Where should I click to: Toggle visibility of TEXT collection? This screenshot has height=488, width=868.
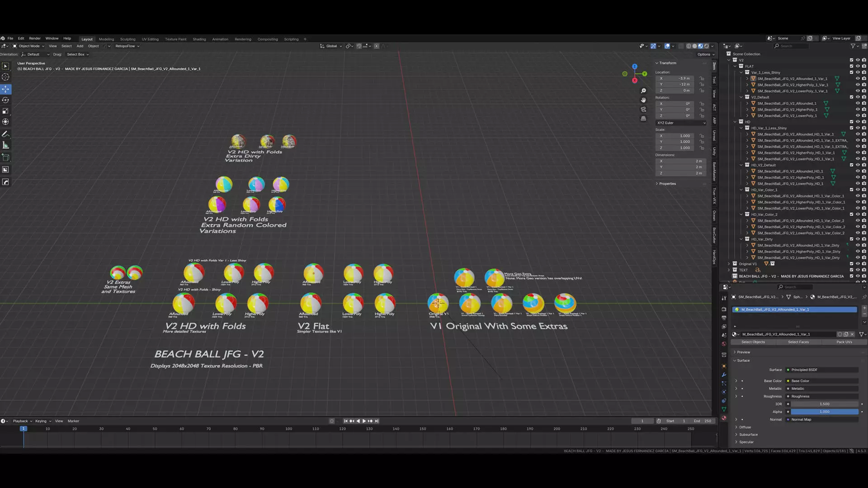858,270
